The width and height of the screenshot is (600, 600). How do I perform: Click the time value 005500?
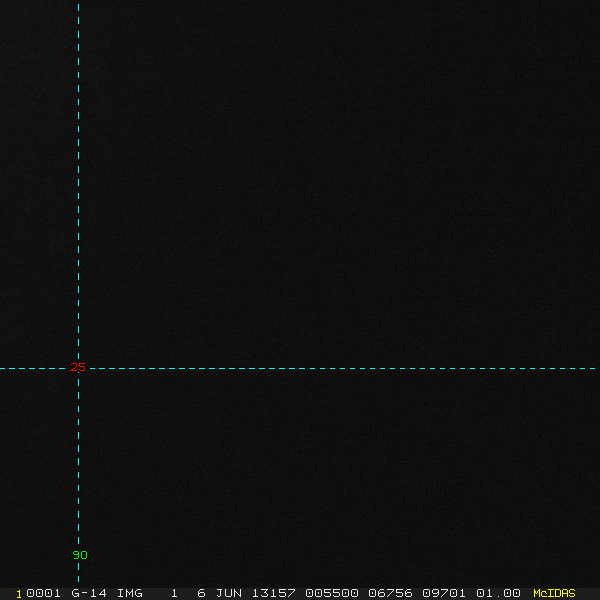point(332,593)
